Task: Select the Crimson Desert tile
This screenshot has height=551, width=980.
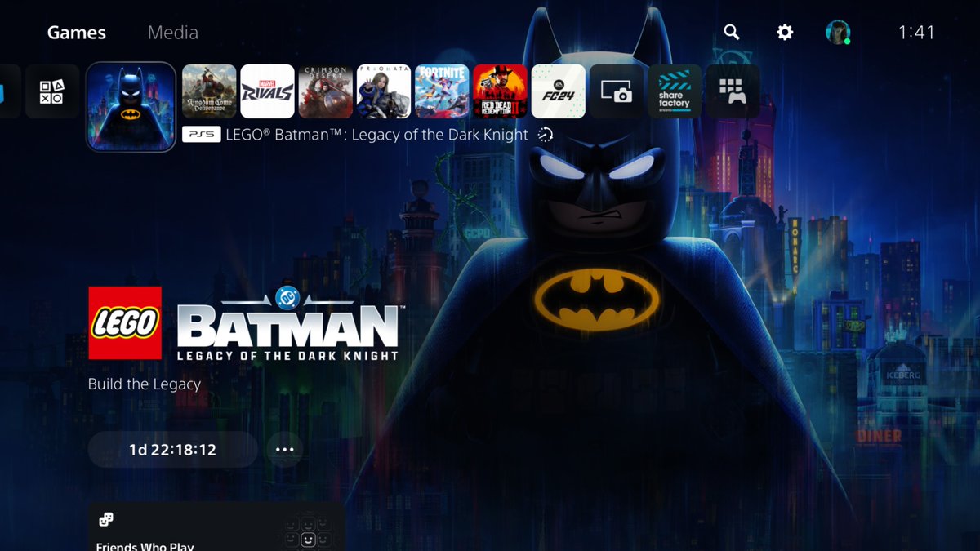Action: pyautogui.click(x=326, y=91)
